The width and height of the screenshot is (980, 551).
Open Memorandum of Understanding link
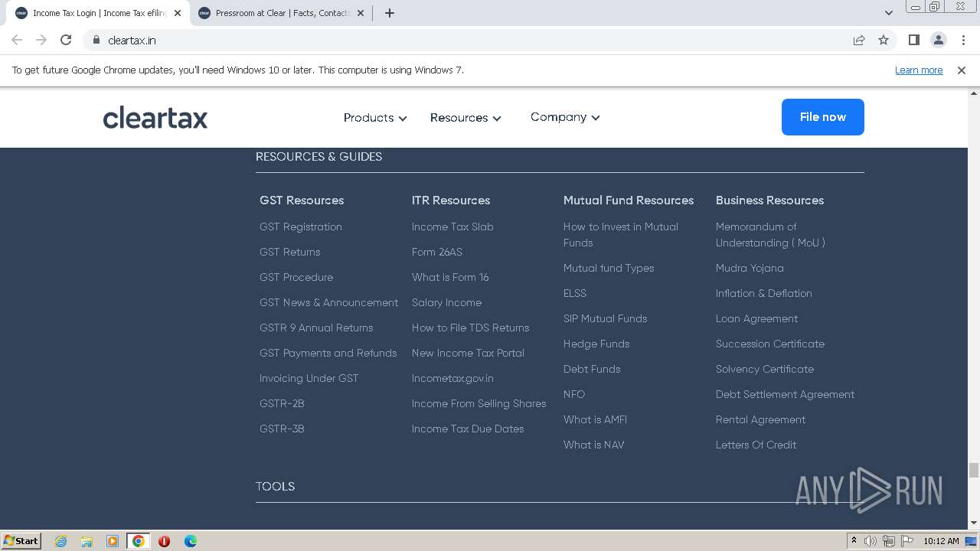pos(770,234)
